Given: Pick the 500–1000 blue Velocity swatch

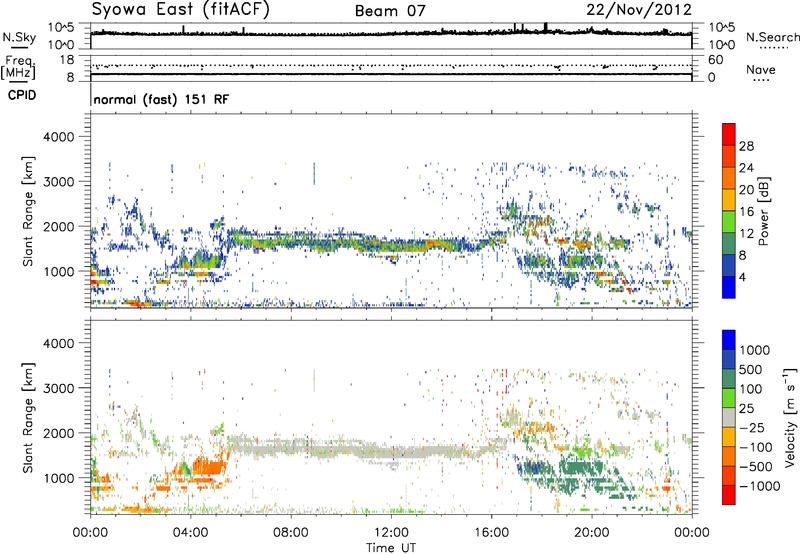Looking at the screenshot, I should click(729, 359).
